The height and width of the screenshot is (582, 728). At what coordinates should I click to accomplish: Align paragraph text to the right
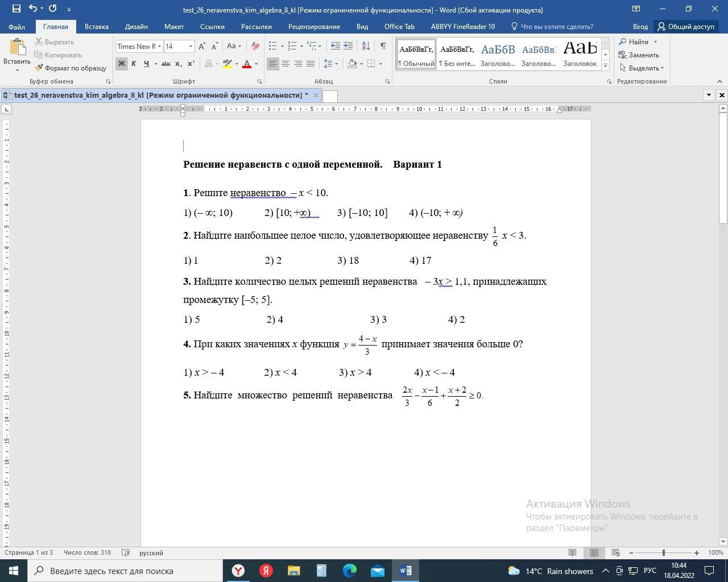(x=298, y=64)
